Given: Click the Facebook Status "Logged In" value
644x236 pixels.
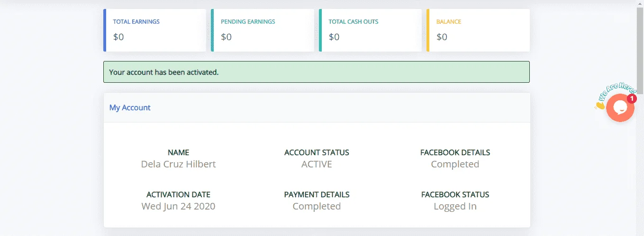Looking at the screenshot, I should tap(455, 206).
